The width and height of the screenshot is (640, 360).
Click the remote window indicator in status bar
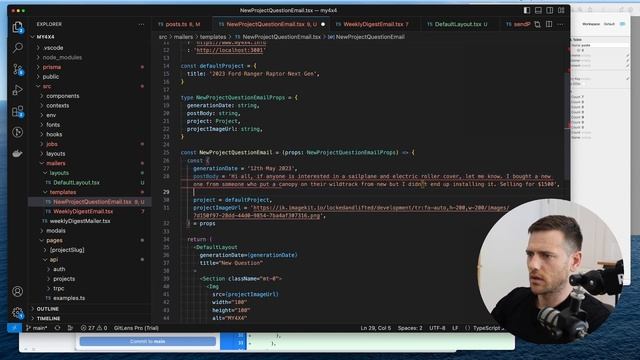14,328
